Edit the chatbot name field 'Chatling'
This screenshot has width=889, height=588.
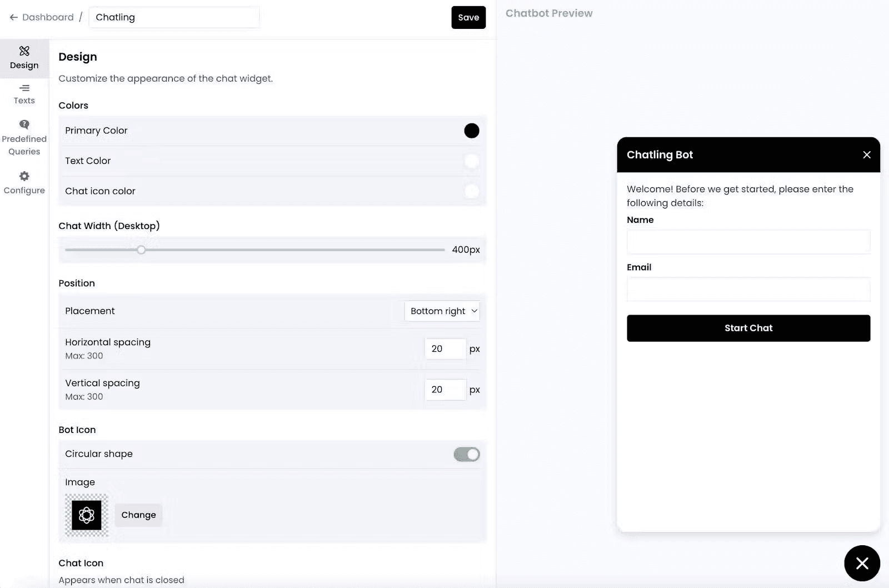174,17
